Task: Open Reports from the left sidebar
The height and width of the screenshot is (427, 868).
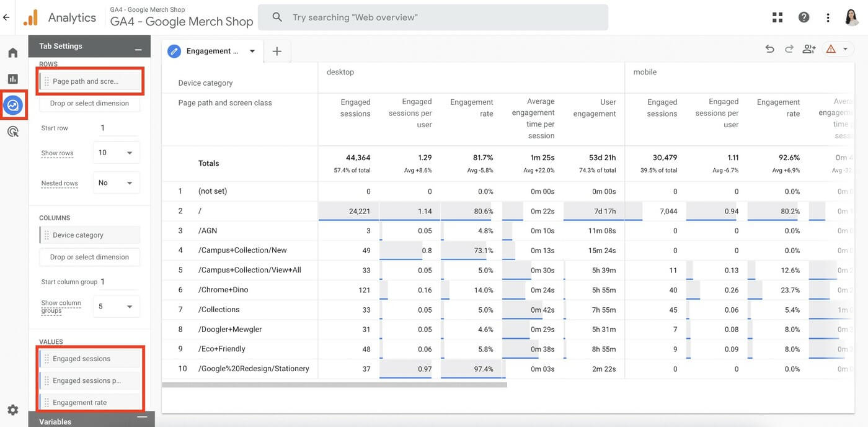Action: click(11, 78)
